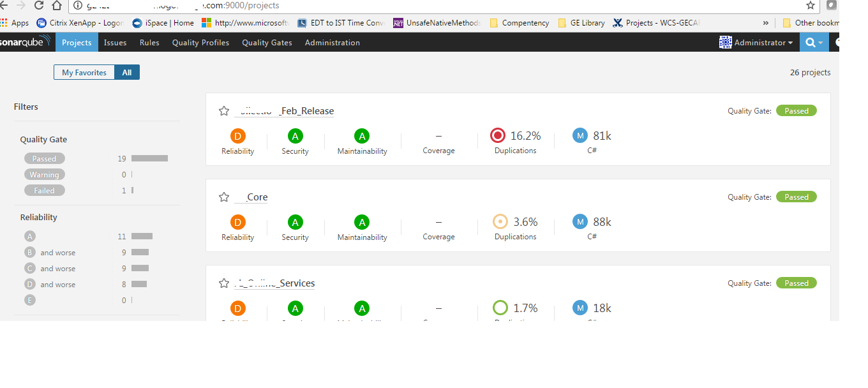The height and width of the screenshot is (388, 868).
Task: Filter Quality Gate by Warning
Action: click(x=45, y=175)
